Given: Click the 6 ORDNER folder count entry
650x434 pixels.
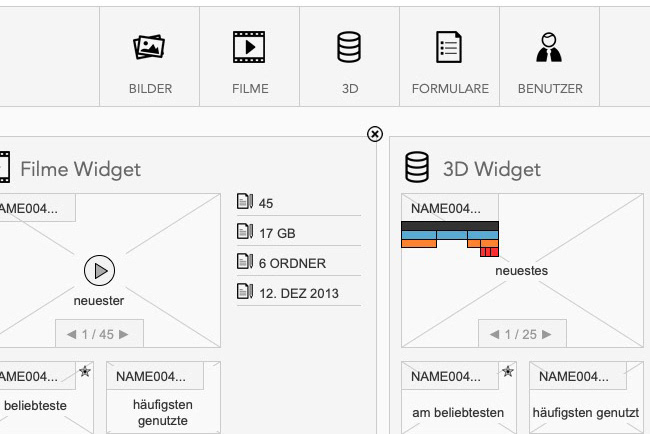Looking at the screenshot, I should point(291,263).
